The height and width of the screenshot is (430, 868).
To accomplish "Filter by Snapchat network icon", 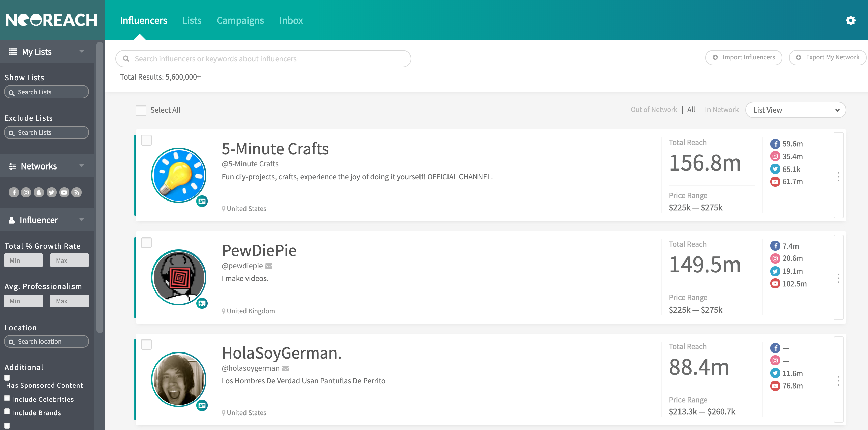I will [x=39, y=192].
